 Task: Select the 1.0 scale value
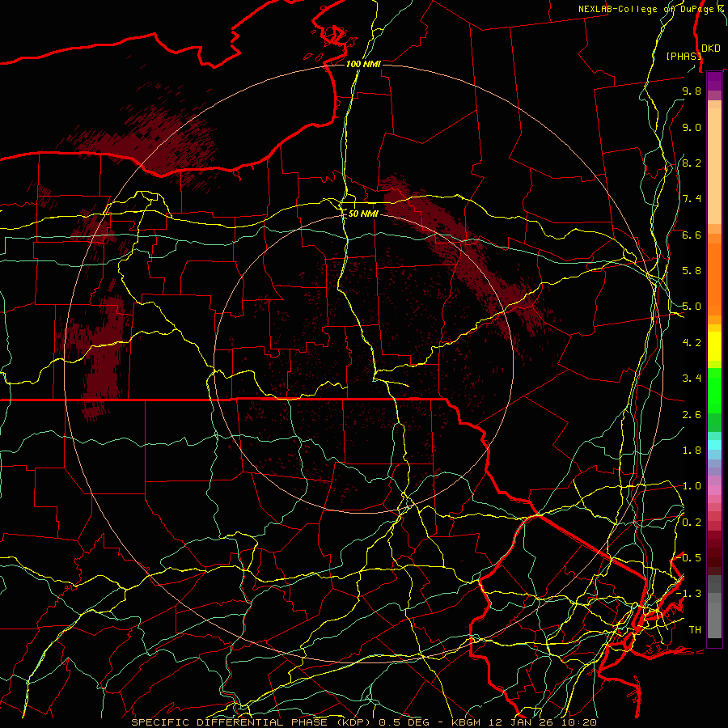click(692, 486)
